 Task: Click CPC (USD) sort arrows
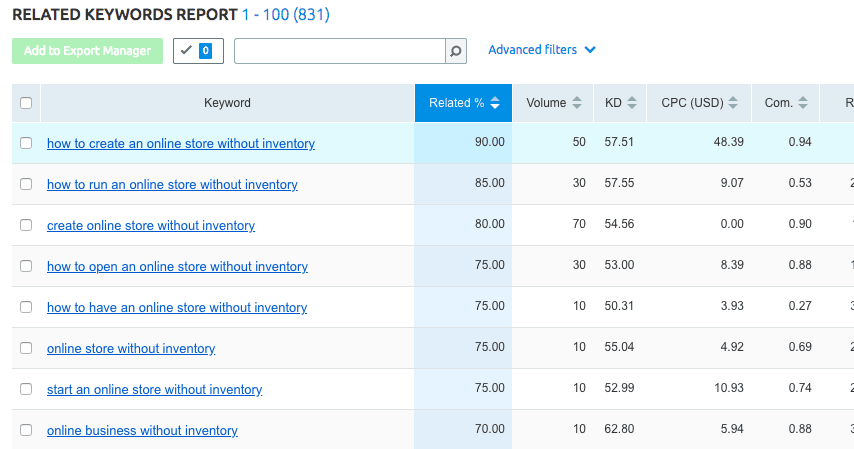(x=733, y=103)
